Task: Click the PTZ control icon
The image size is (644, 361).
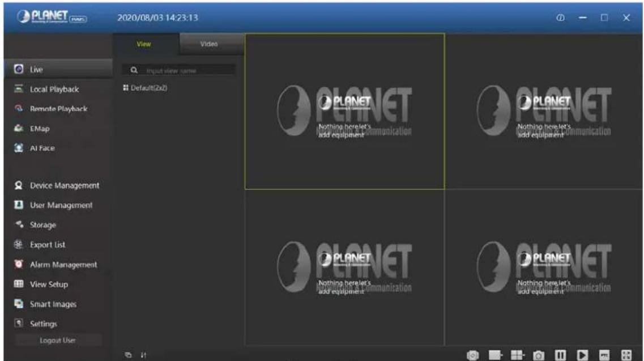Action: (x=604, y=355)
